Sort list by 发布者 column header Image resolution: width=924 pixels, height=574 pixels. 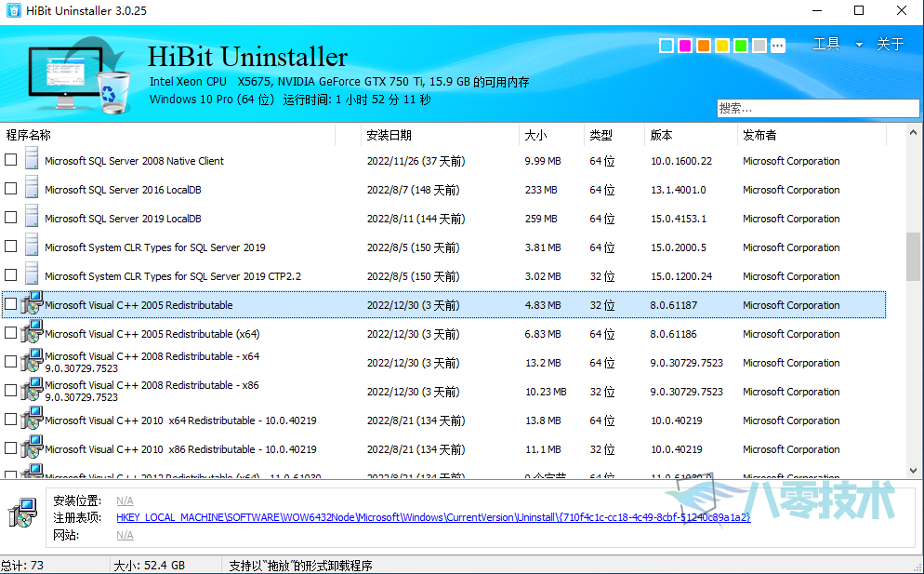click(x=812, y=135)
